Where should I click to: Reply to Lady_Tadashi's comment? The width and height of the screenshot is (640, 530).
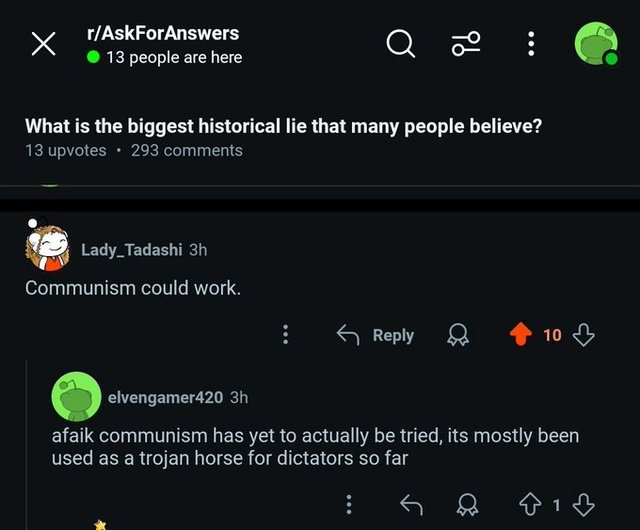tap(375, 335)
